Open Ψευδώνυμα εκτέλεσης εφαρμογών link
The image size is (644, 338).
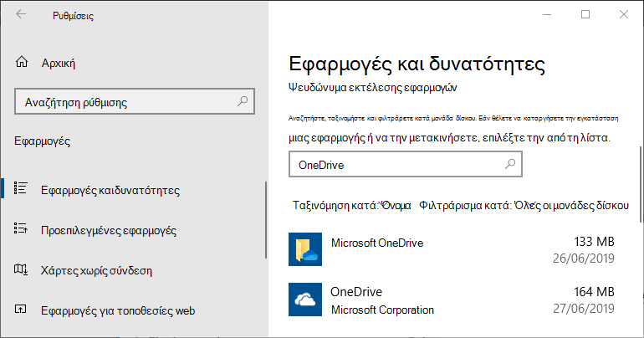(372, 88)
